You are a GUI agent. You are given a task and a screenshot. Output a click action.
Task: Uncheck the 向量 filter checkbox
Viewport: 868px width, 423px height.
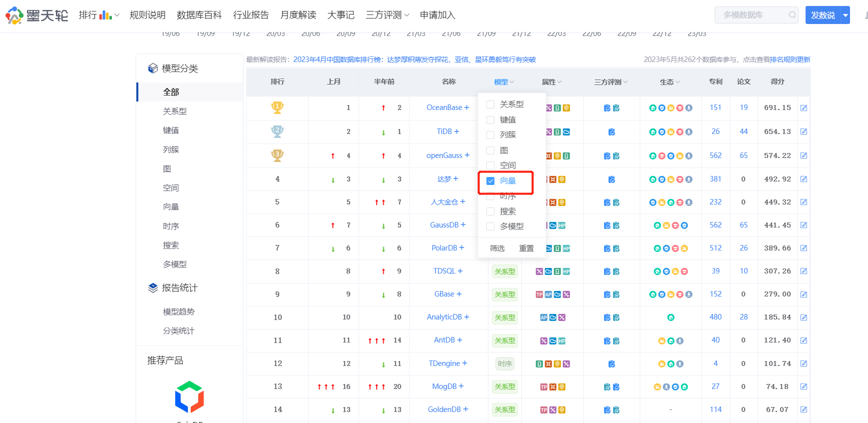tap(490, 181)
